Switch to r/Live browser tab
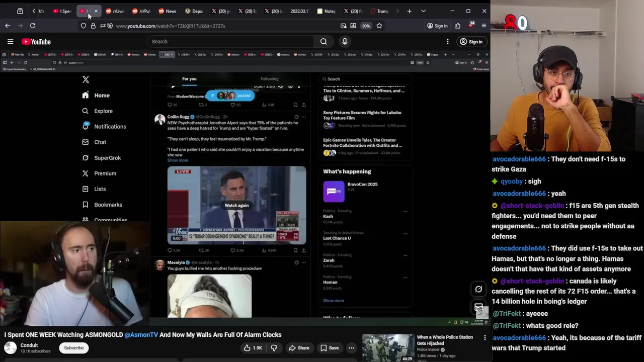 coord(115,11)
